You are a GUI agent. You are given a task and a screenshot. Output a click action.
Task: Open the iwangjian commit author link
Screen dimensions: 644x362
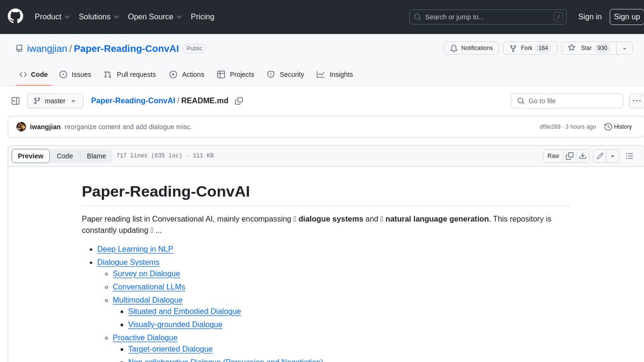(x=45, y=127)
